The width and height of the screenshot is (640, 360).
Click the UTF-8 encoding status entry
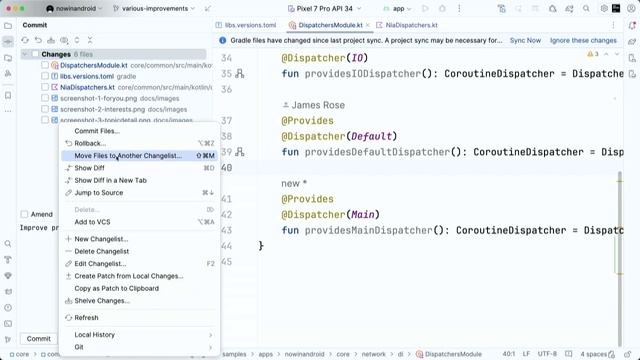coord(547,354)
